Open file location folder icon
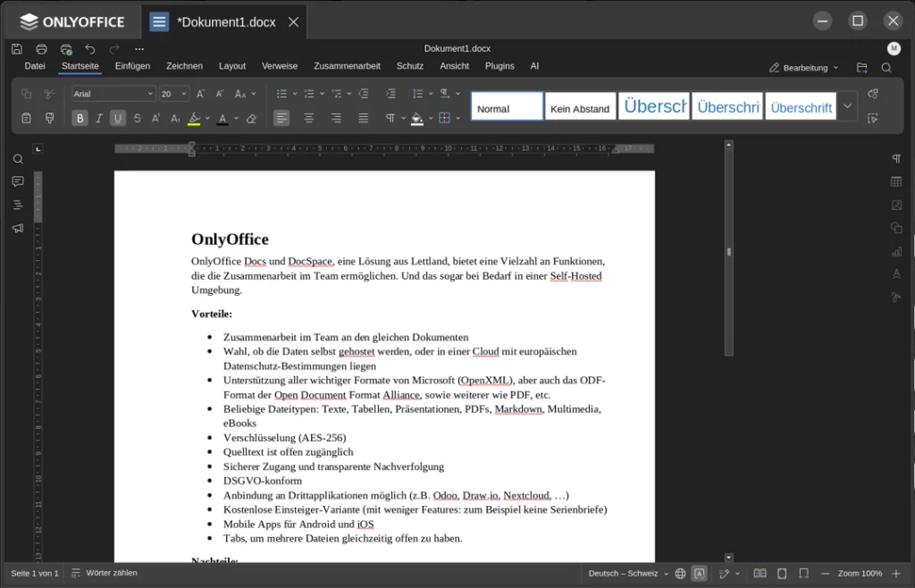The height and width of the screenshot is (588, 915). 862,68
